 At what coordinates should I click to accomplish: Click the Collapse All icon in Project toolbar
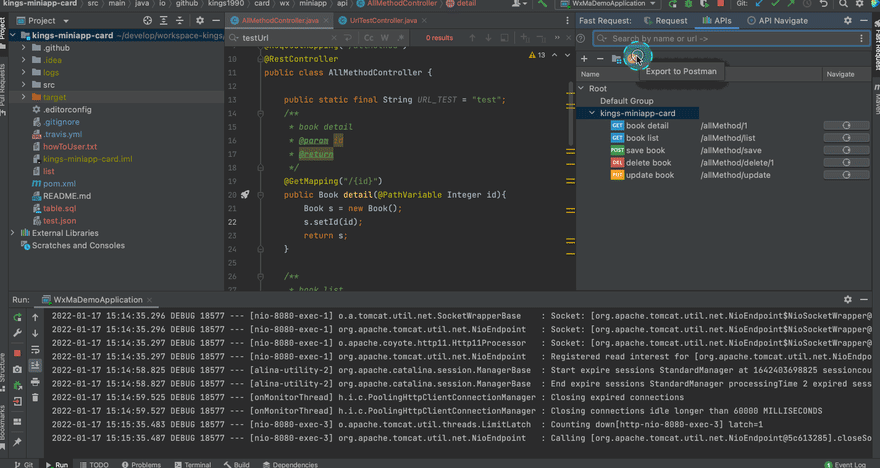click(179, 21)
